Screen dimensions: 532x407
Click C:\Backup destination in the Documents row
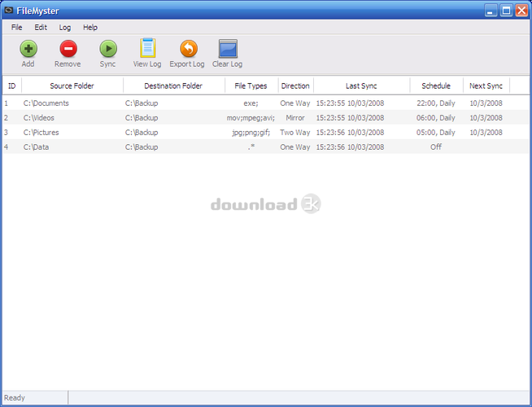[142, 103]
